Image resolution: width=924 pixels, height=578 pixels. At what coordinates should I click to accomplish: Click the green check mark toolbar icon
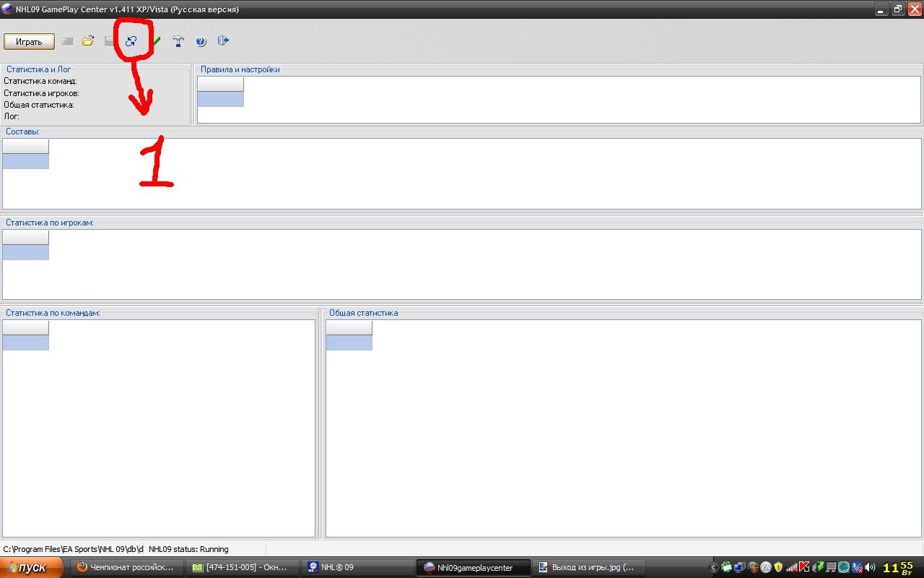pos(157,41)
